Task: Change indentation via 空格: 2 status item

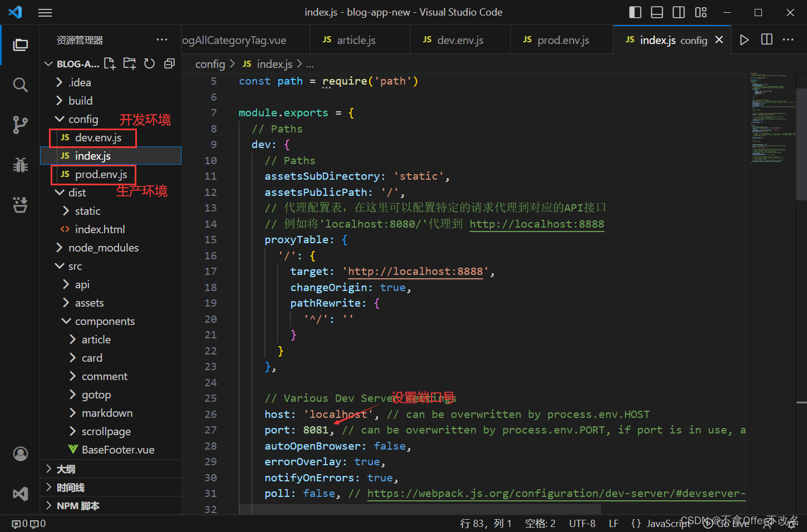Action: tap(540, 524)
